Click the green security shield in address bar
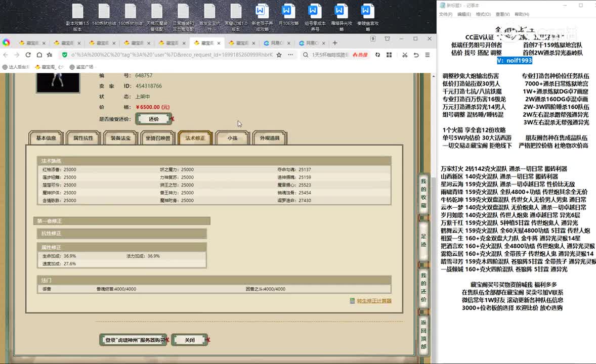The width and height of the screenshot is (596, 364). pos(65,55)
